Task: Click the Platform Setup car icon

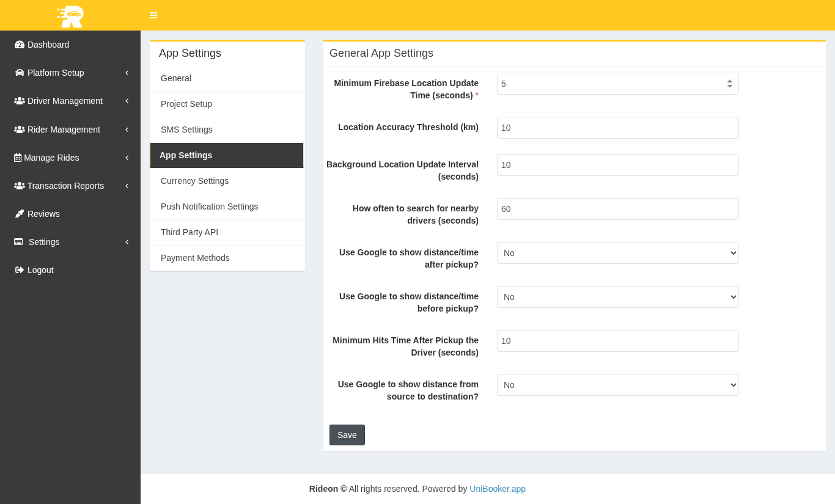Action: 20,73
